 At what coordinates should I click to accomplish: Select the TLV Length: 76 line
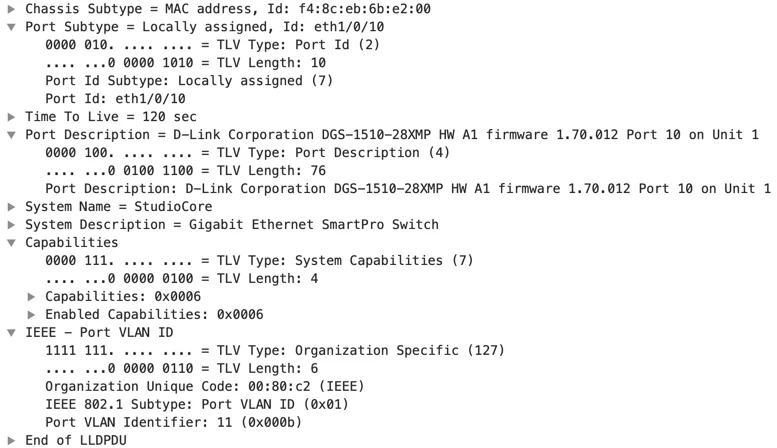185,170
